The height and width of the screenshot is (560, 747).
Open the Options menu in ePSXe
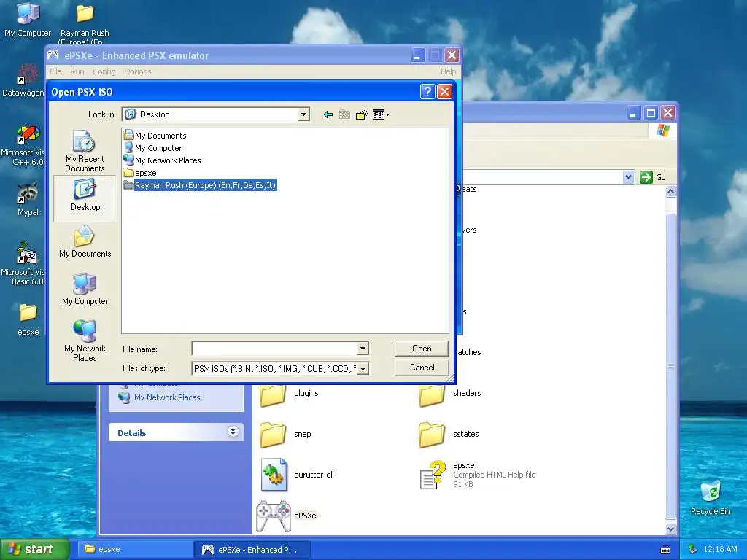(x=138, y=71)
